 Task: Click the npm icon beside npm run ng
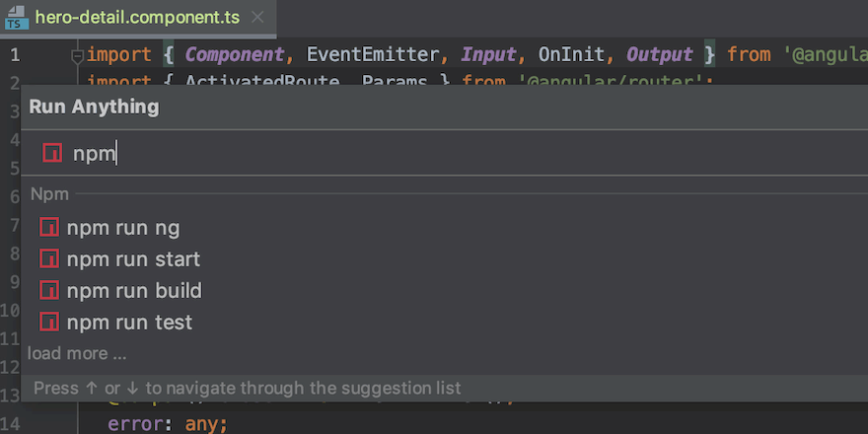pyautogui.click(x=49, y=228)
